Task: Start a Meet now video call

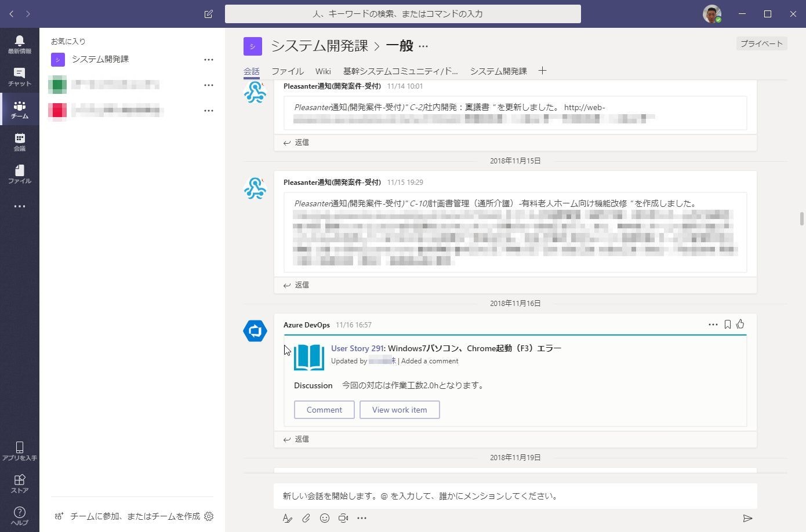Action: (x=343, y=518)
